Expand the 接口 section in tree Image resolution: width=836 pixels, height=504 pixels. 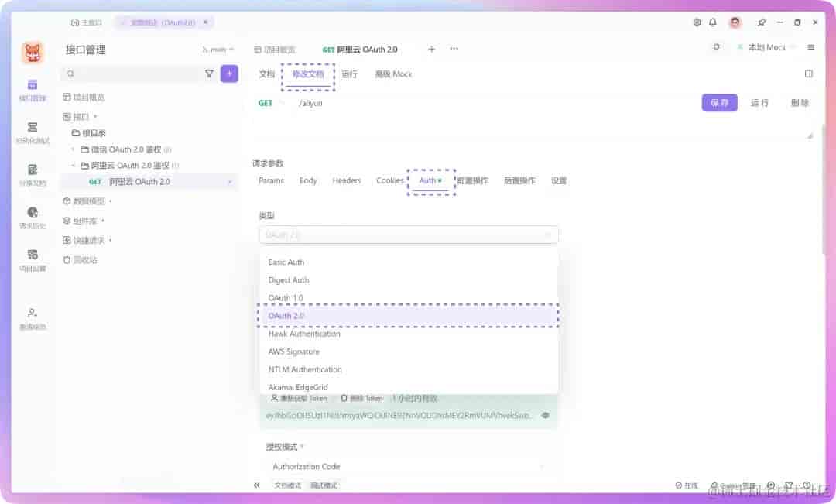(x=95, y=116)
